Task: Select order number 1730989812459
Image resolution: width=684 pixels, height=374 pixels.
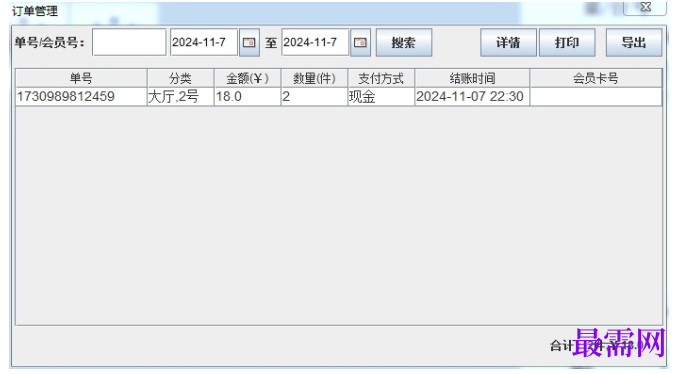Action: click(x=81, y=96)
